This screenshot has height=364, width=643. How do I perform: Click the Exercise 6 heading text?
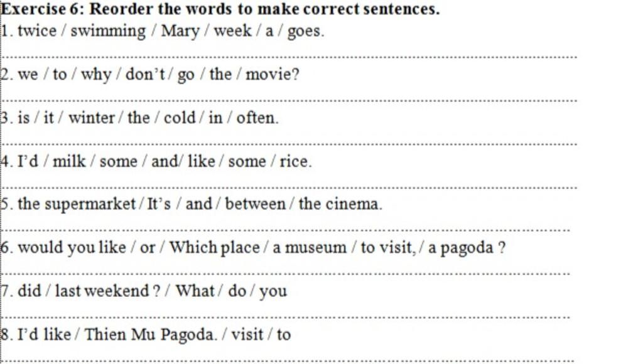220,9
